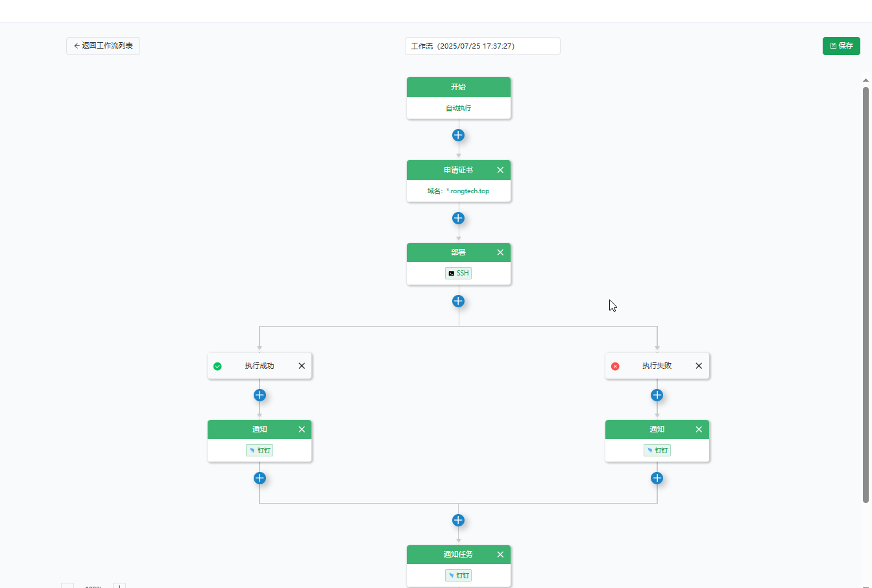Open the 申请证书 domain *.rongtech.top body

[458, 191]
